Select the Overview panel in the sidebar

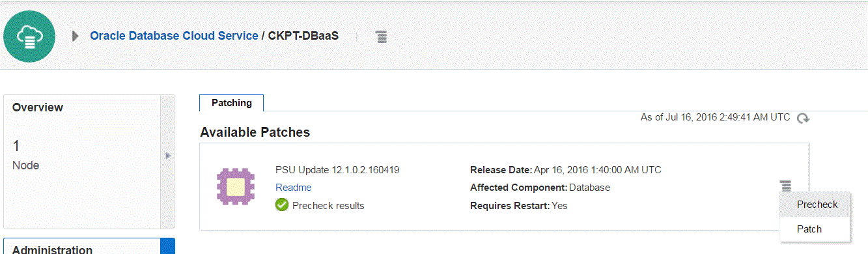[x=83, y=162]
